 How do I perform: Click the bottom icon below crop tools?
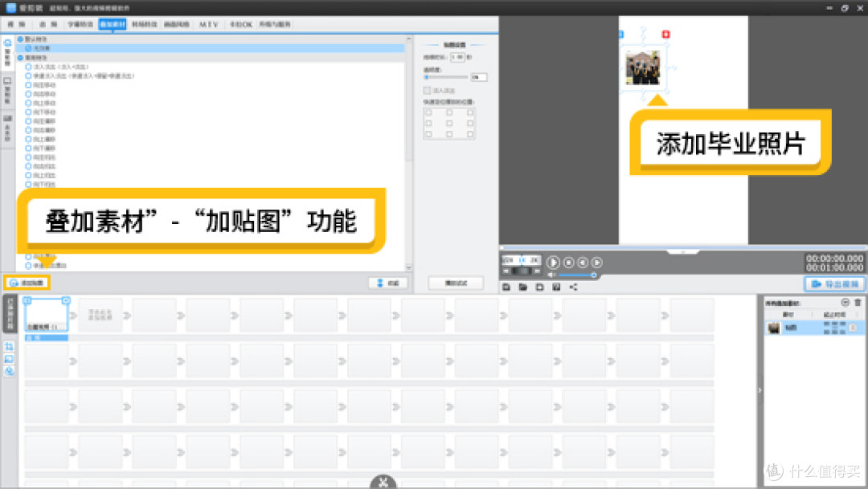click(9, 371)
